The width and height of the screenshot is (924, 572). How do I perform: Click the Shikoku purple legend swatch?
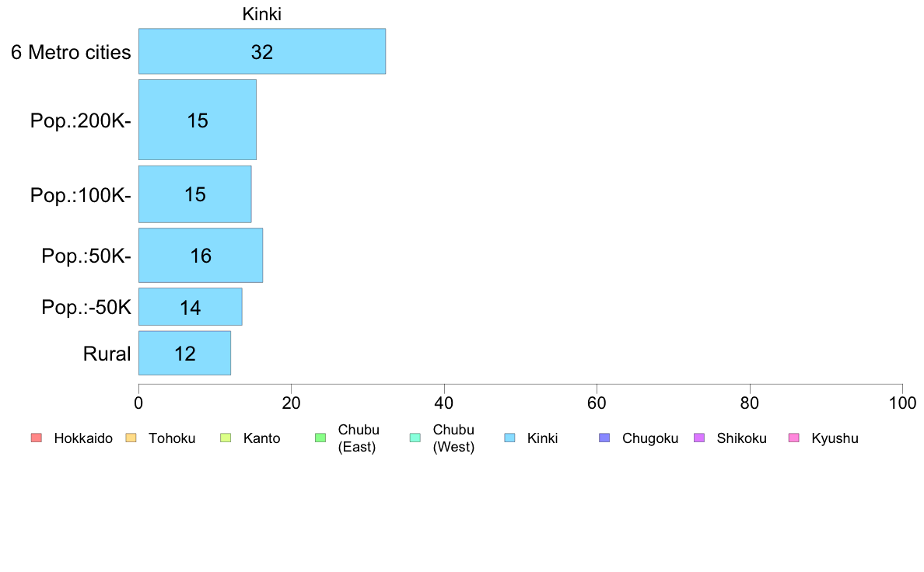699,438
